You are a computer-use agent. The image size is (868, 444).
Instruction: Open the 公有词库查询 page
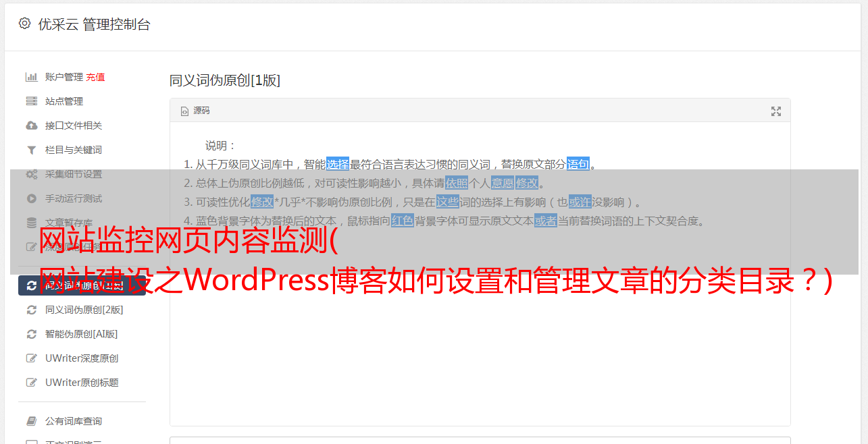[x=74, y=421]
